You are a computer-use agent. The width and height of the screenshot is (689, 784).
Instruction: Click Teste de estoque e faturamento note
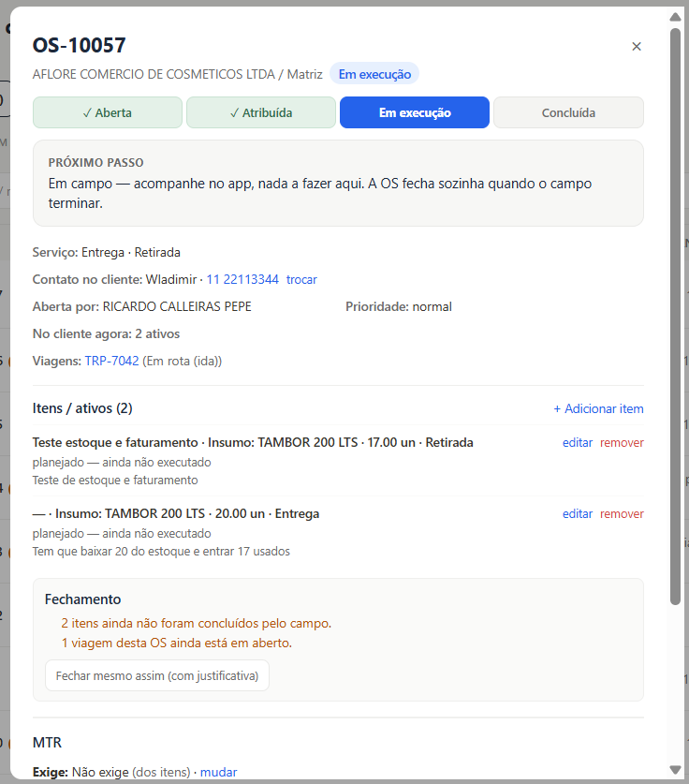point(115,480)
